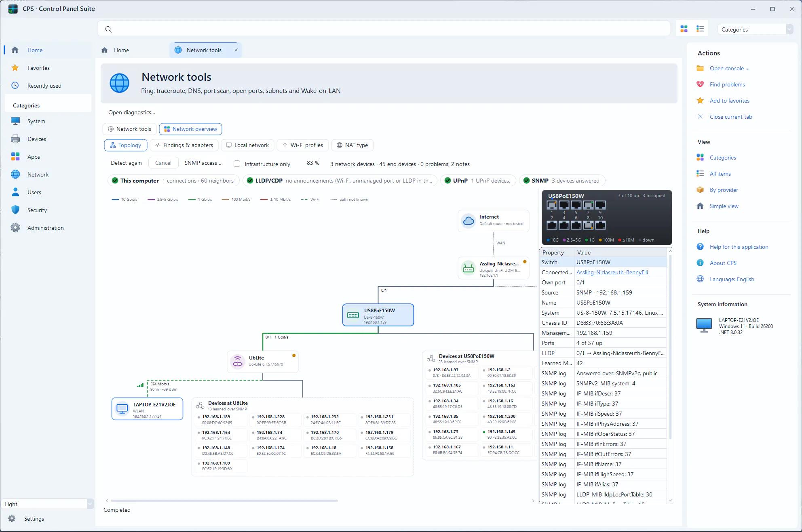The height and width of the screenshot is (532, 802).
Task: Open Help for this application
Action: click(x=739, y=247)
